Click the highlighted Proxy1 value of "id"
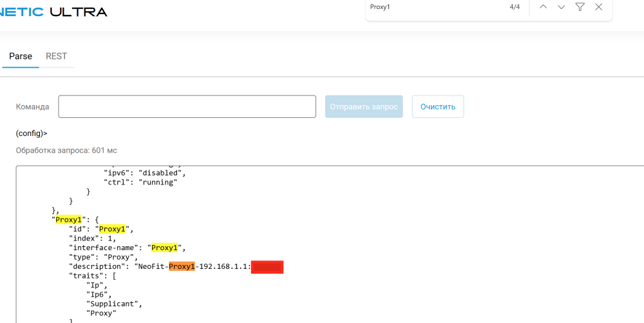This screenshot has width=644, height=323. pyautogui.click(x=112, y=229)
